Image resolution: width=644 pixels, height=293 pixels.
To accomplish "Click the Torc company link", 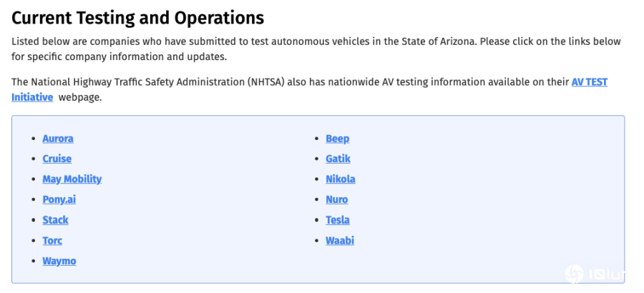I will click(52, 241).
